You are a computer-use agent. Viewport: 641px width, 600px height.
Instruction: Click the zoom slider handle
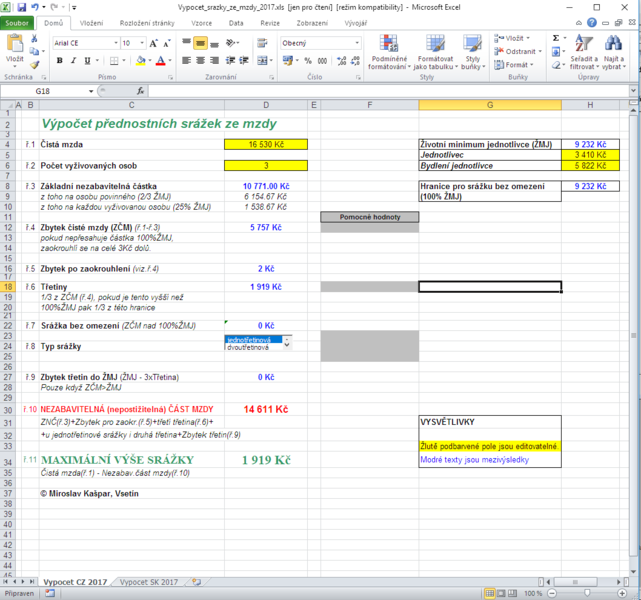tap(587, 593)
